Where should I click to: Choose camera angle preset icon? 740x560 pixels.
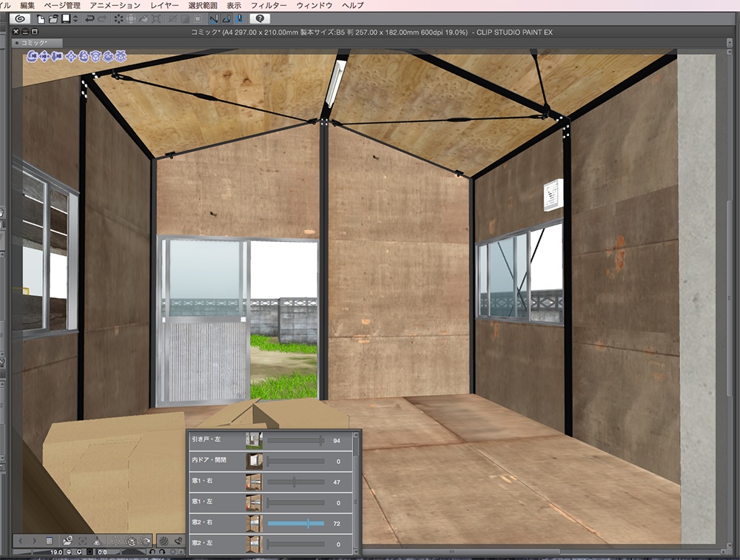(x=67, y=541)
